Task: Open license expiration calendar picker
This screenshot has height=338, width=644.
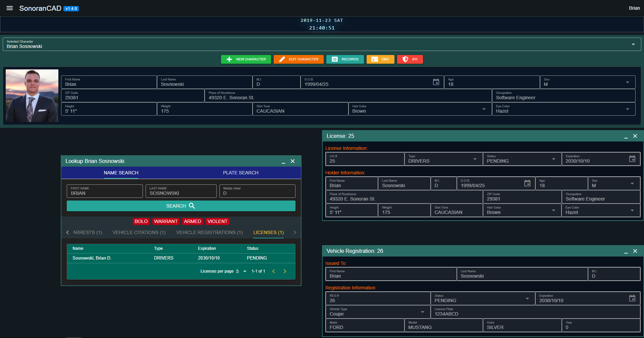Action: coord(632,159)
